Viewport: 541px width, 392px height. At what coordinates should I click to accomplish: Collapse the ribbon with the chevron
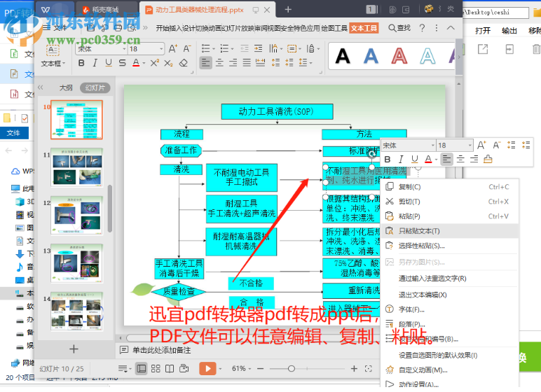pyautogui.click(x=451, y=27)
